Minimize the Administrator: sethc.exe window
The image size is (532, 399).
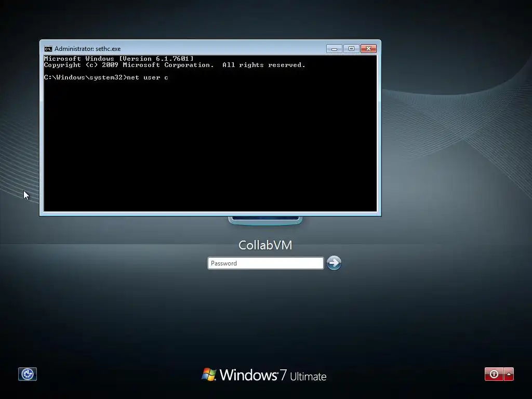pos(334,49)
